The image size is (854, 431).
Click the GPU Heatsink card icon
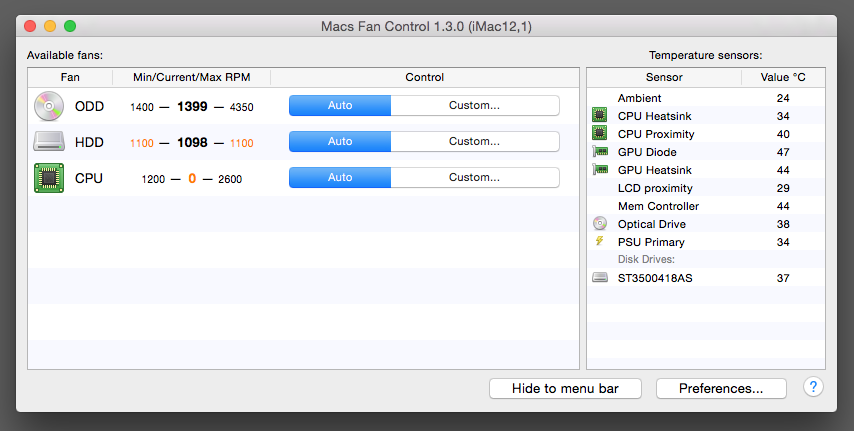(x=600, y=169)
